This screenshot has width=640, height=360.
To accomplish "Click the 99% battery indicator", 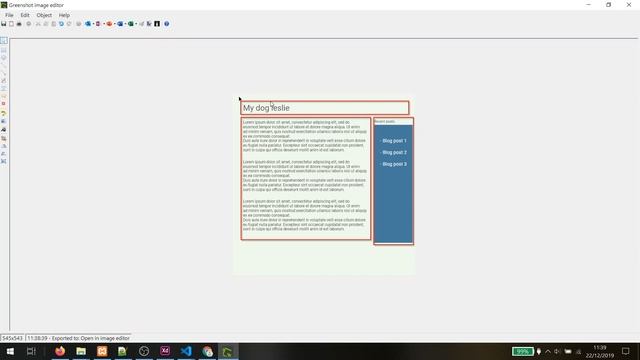I will [522, 351].
